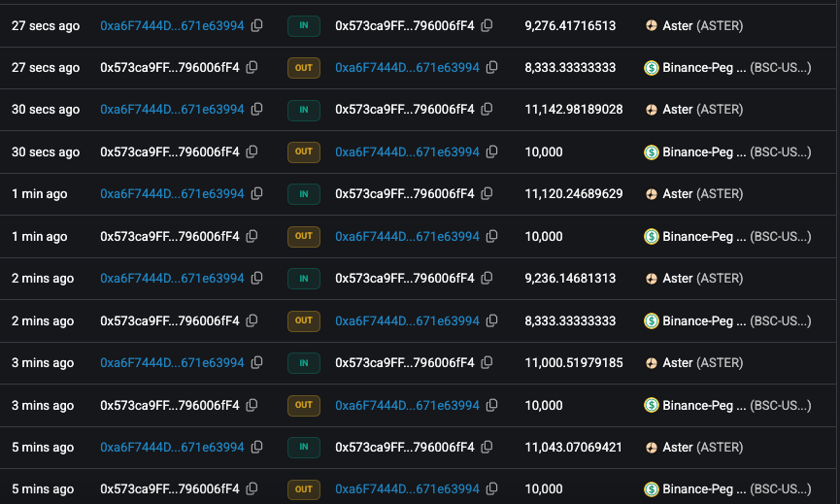Image resolution: width=840 pixels, height=504 pixels.
Task: Open Binance-Peg token in 1 min ago row
Action: click(x=727, y=237)
